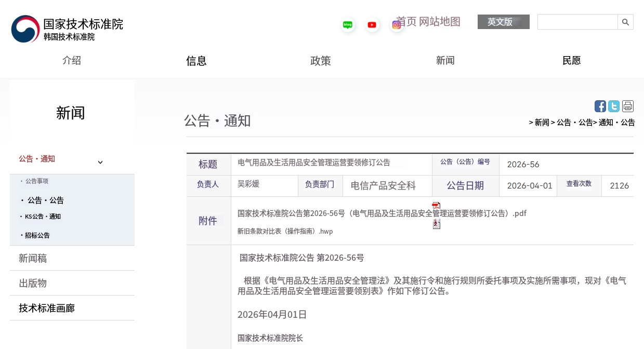
Task: Open the Instagram icon
Action: coord(396,25)
